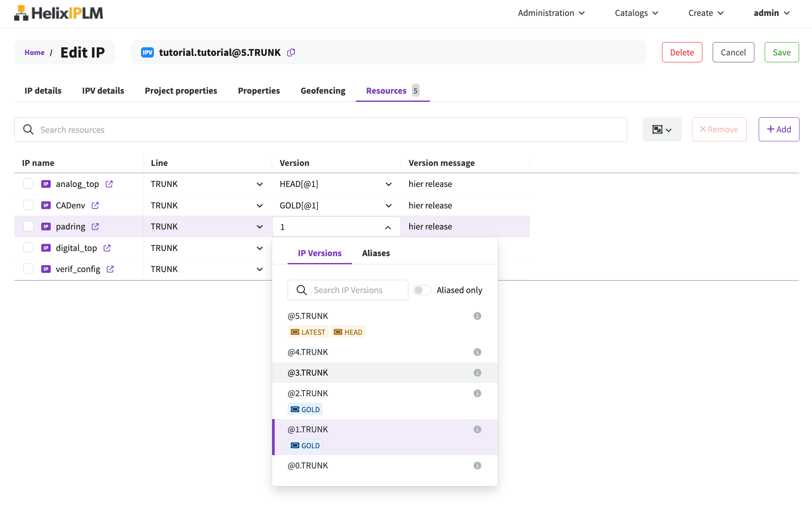Open the Create menu
Image resolution: width=812 pixels, height=511 pixels.
tap(706, 13)
